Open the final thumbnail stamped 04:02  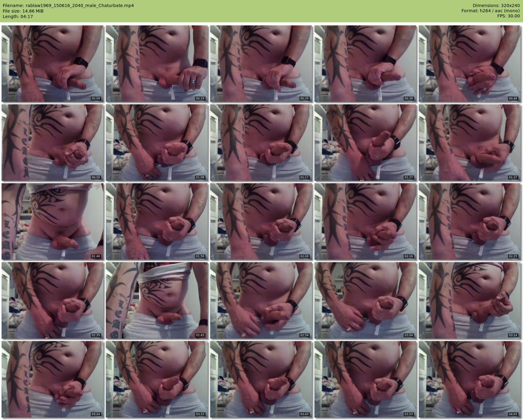(x=470, y=379)
